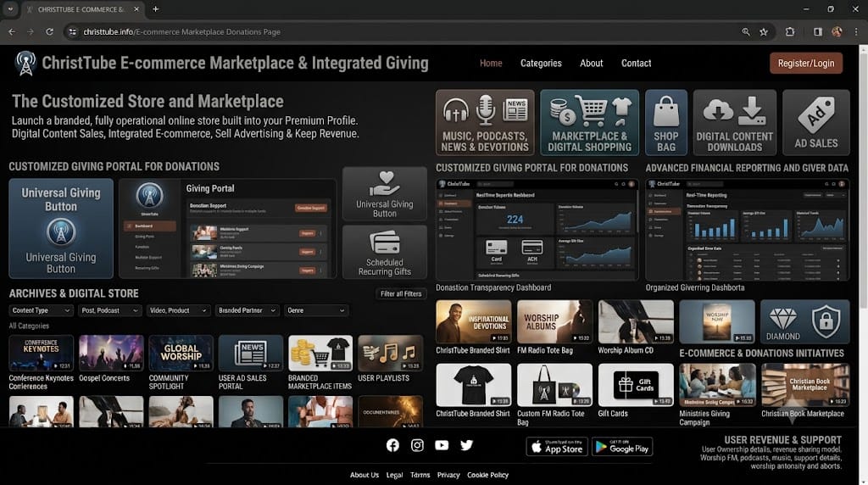Open the Terms footer link
Image resolution: width=868 pixels, height=485 pixels.
click(420, 475)
